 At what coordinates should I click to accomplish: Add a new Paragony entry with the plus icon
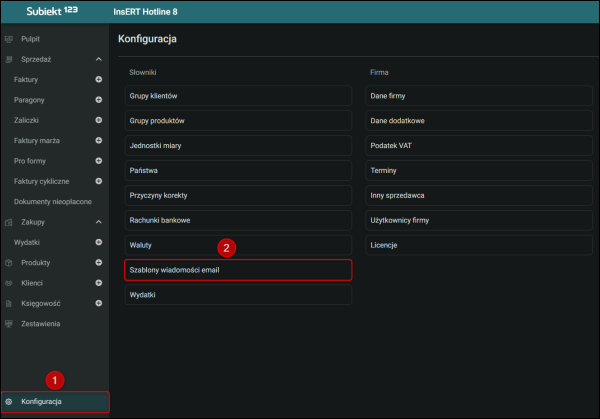coord(98,100)
